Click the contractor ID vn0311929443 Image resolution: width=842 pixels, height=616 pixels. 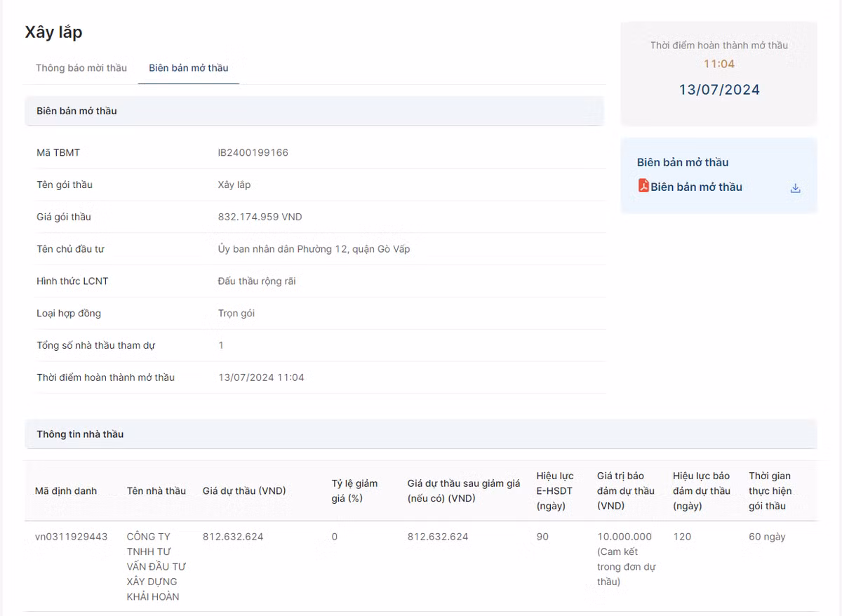coord(72,537)
